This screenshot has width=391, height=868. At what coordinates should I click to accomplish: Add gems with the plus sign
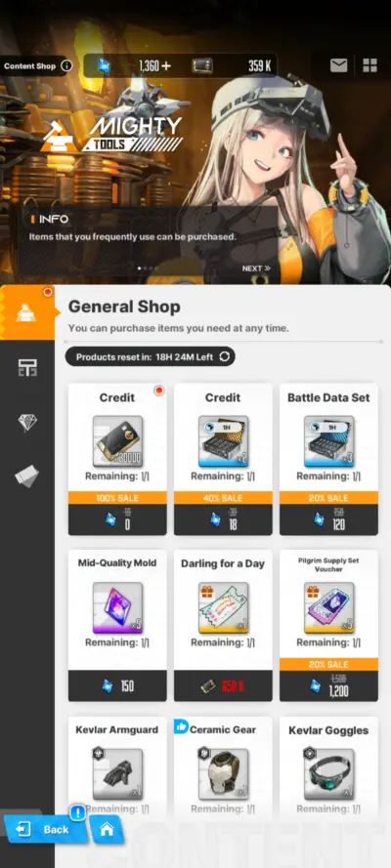tap(165, 65)
